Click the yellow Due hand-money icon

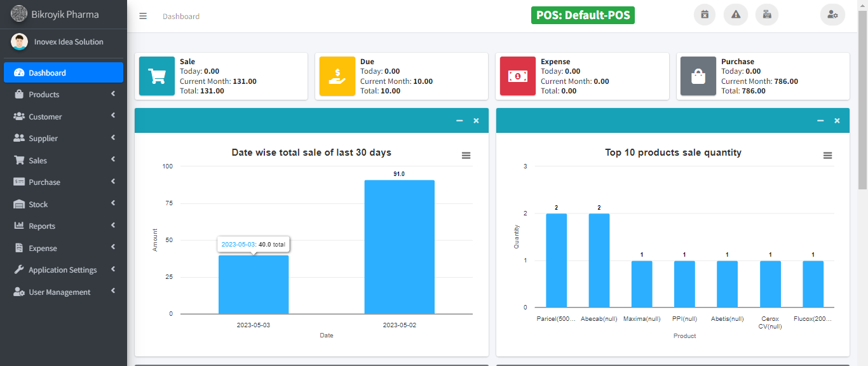tap(337, 76)
